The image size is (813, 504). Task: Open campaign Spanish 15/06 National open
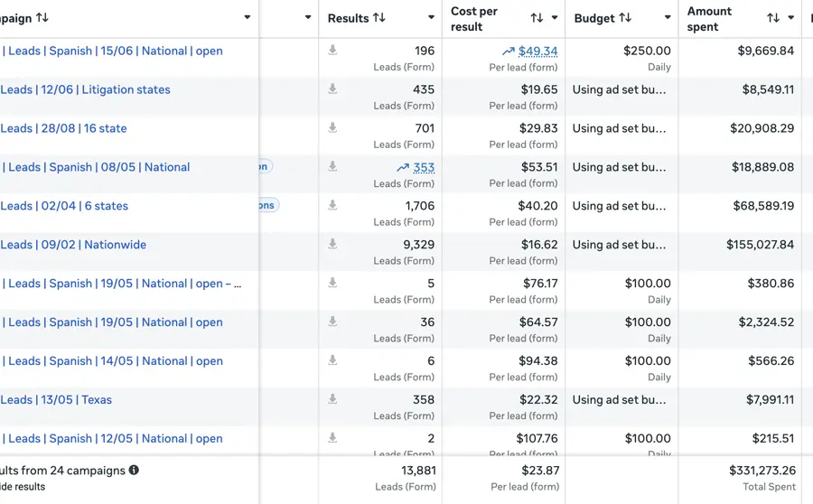tap(113, 51)
